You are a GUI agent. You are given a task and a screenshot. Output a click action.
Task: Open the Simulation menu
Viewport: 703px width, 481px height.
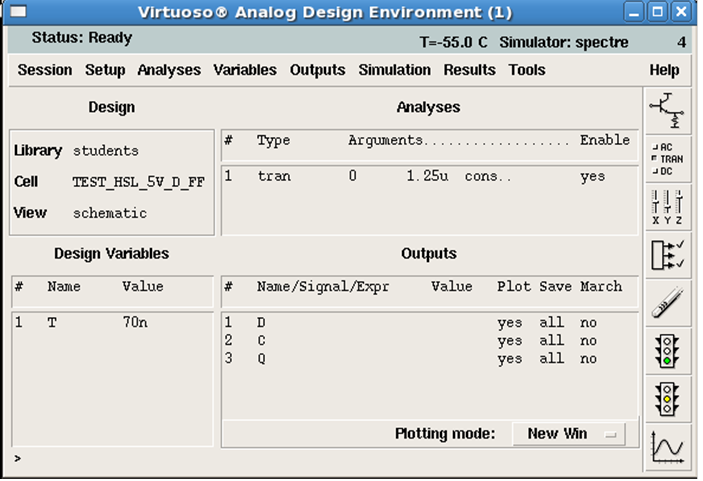pyautogui.click(x=395, y=70)
